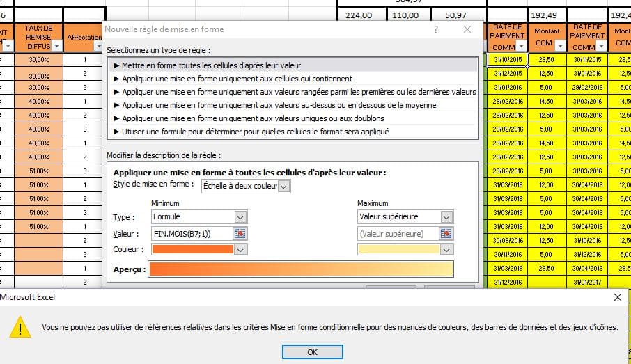Select rule for valeurs au-dessus ou en dessous de la moyenne
Viewport: 631px width, 364px height.
point(293,105)
